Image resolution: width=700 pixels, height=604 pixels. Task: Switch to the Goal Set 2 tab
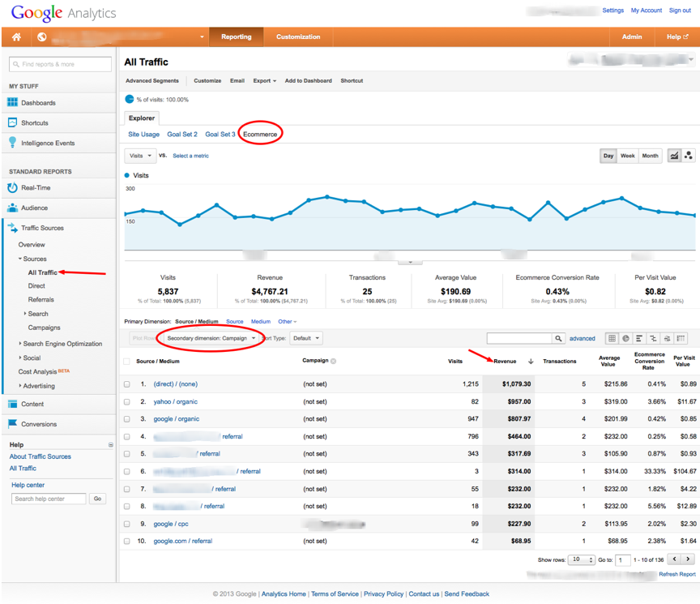[182, 135]
